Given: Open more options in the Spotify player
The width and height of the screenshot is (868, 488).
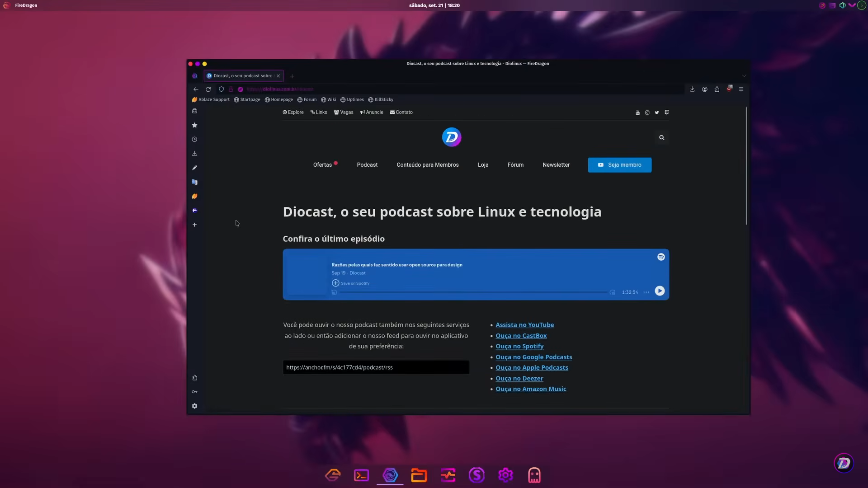Looking at the screenshot, I should click(x=646, y=292).
